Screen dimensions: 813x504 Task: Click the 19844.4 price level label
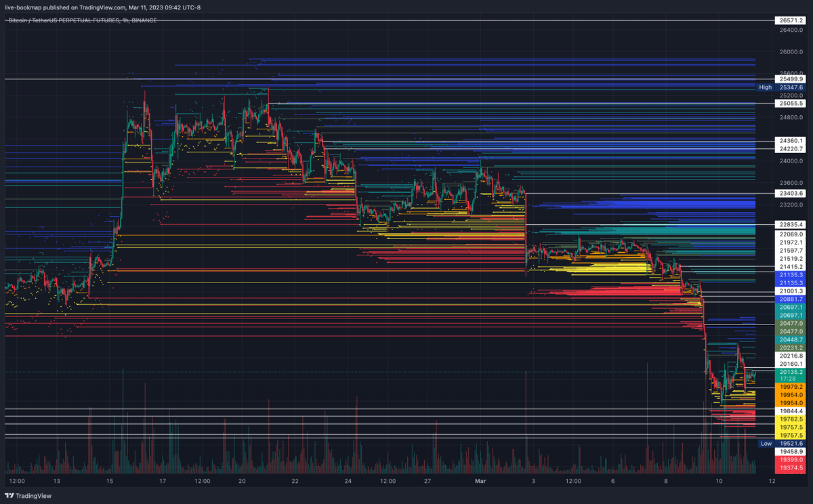tap(791, 411)
